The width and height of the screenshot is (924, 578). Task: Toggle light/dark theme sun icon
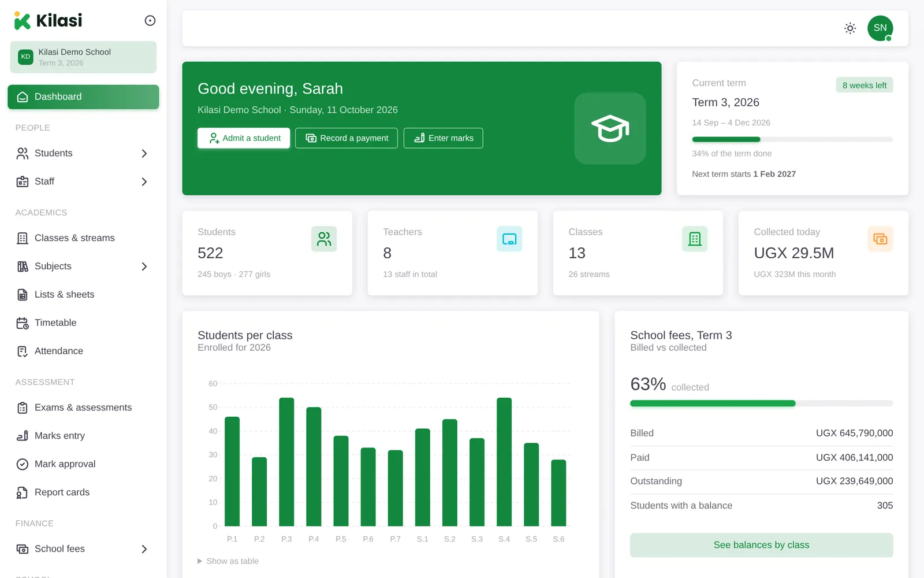tap(850, 28)
